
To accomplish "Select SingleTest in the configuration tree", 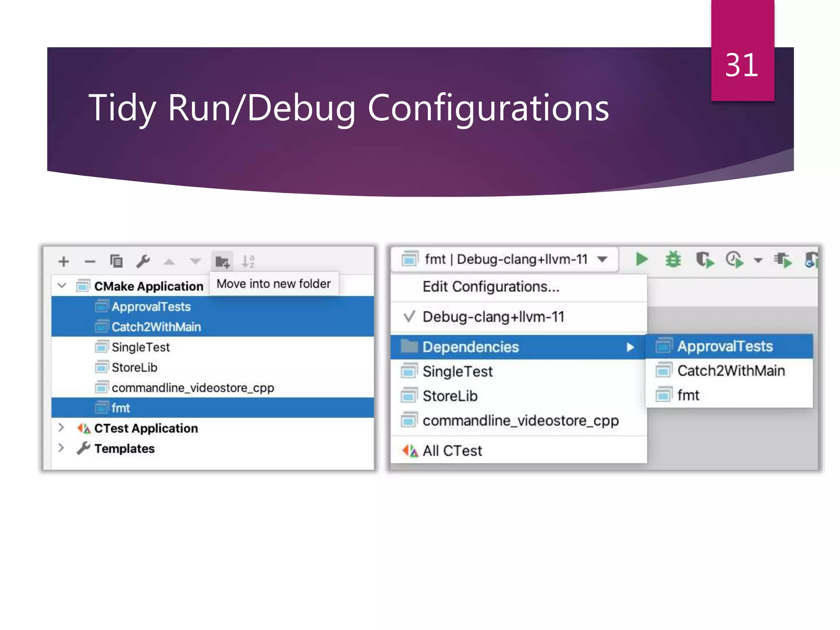I will point(212,347).
